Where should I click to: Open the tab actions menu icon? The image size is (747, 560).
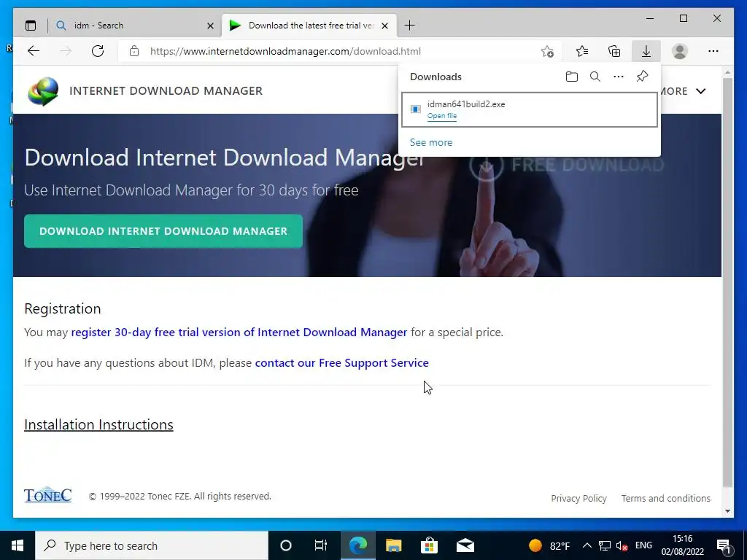pos(31,26)
